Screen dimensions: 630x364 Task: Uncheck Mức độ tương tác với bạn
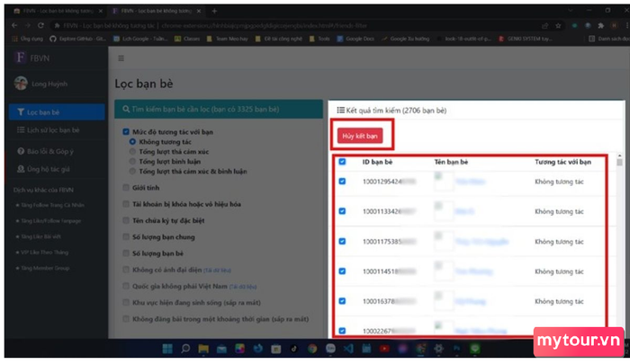click(126, 131)
